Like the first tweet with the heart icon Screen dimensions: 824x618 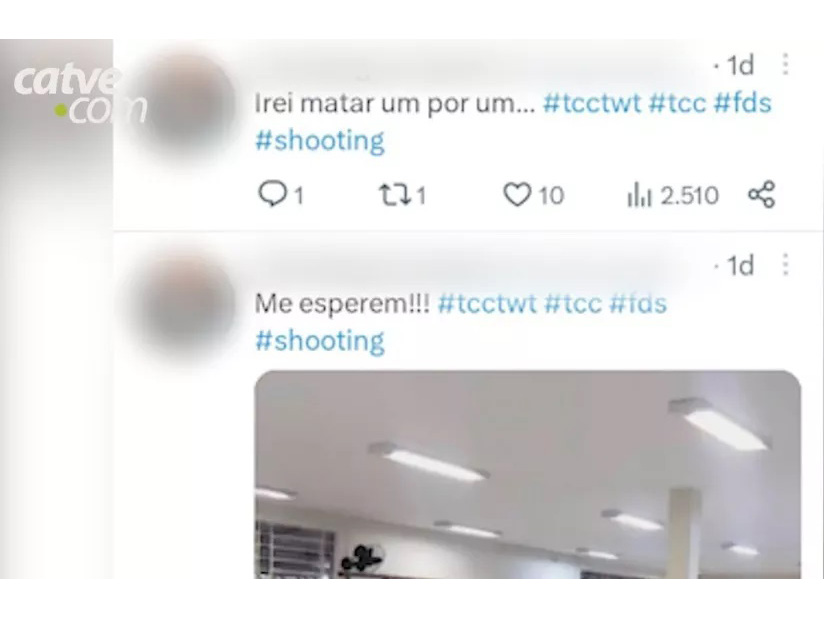coord(517,194)
